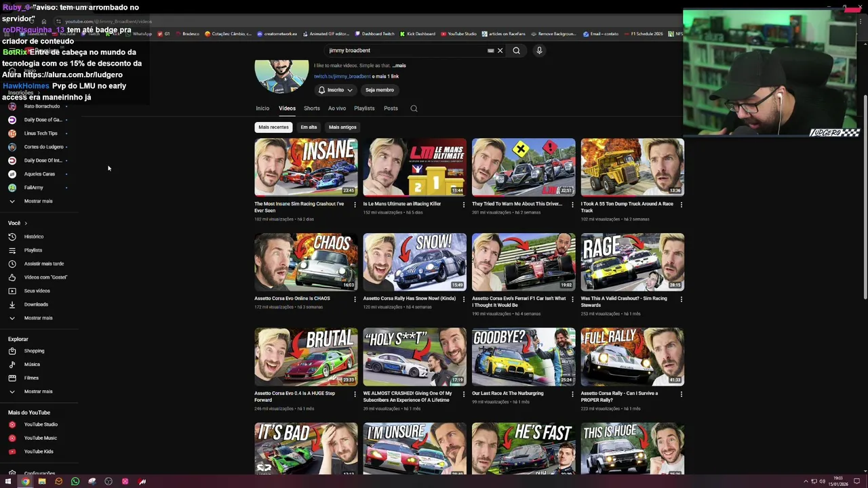This screenshot has width=868, height=488.
Task: Open the F1 Schedule 2026 bookmark
Action: click(644, 34)
